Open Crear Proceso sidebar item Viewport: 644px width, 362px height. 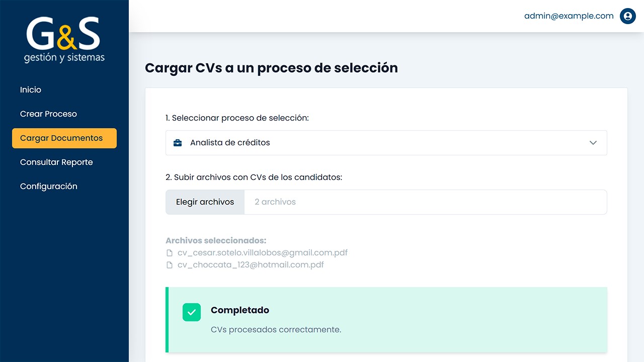click(x=48, y=114)
